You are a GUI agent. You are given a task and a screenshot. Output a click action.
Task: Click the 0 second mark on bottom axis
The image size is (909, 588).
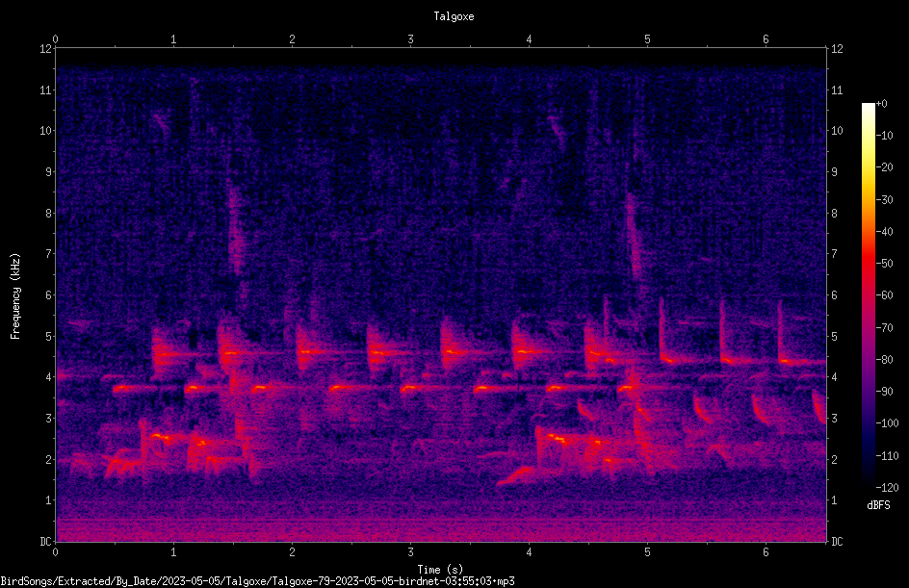coord(55,552)
